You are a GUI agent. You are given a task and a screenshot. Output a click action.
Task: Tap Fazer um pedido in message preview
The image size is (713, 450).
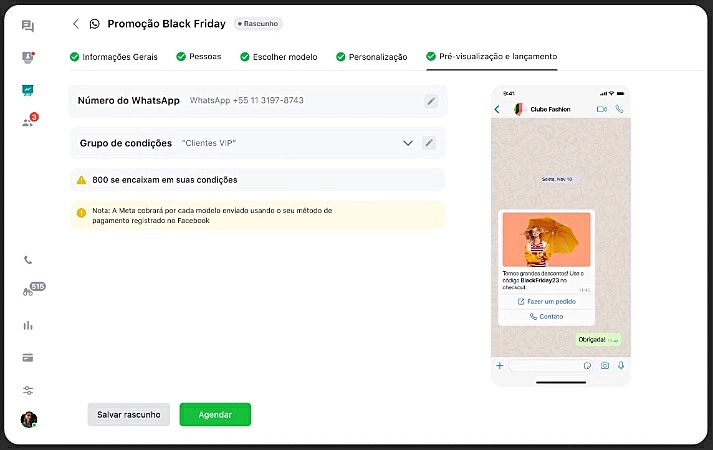click(547, 302)
